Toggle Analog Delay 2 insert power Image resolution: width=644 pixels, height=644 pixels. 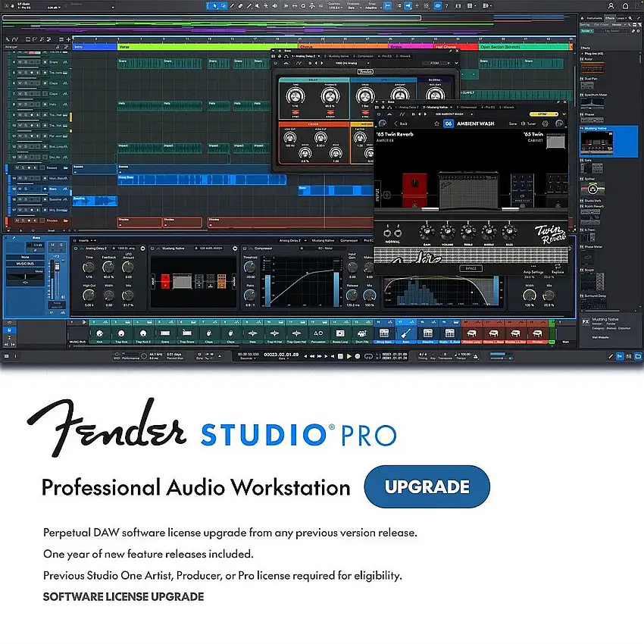76,249
